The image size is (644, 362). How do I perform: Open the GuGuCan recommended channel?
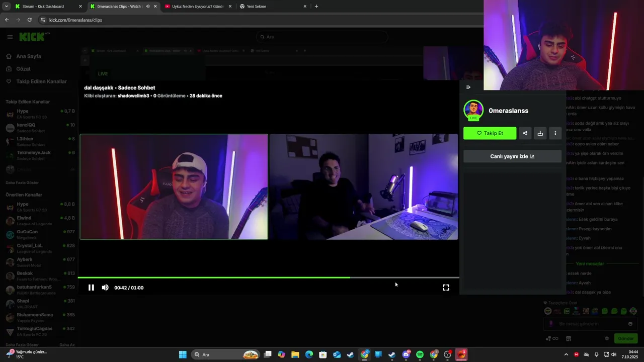(x=40, y=234)
